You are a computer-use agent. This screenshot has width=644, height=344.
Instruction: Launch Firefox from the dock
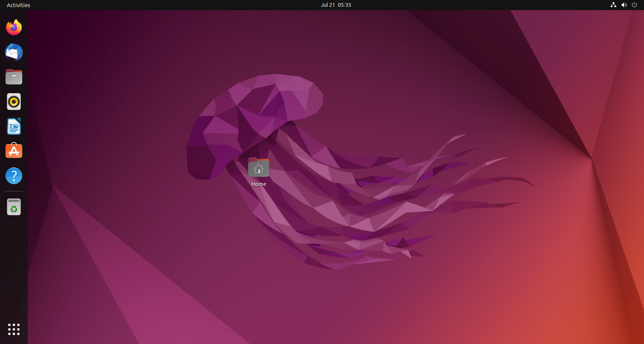coord(14,27)
